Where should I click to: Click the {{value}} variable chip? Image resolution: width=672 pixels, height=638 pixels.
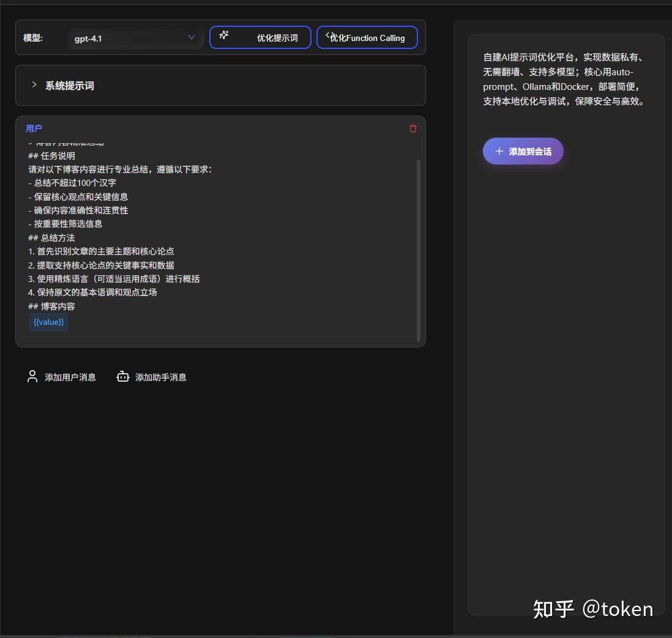click(x=48, y=322)
